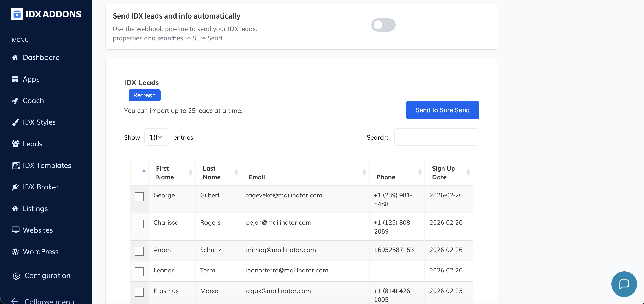Click the Coach rocket icon

pyautogui.click(x=15, y=101)
